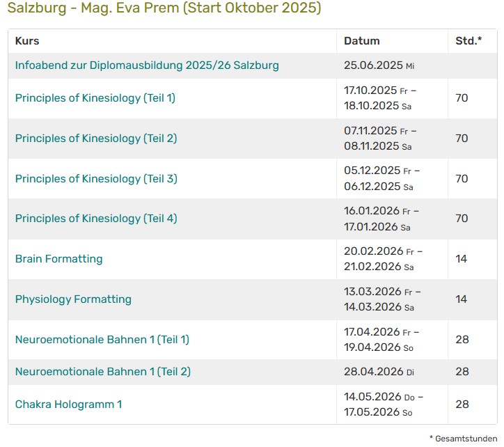Open Neuroemotionale Bahnen 1 (Teil 2) link
The height and width of the screenshot is (447, 504).
pos(103,372)
